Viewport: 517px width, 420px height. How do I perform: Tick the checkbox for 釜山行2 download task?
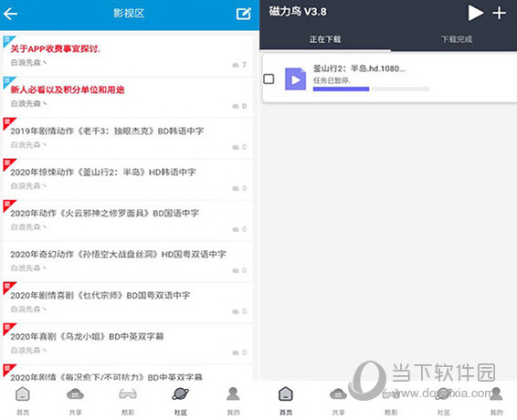[x=269, y=79]
